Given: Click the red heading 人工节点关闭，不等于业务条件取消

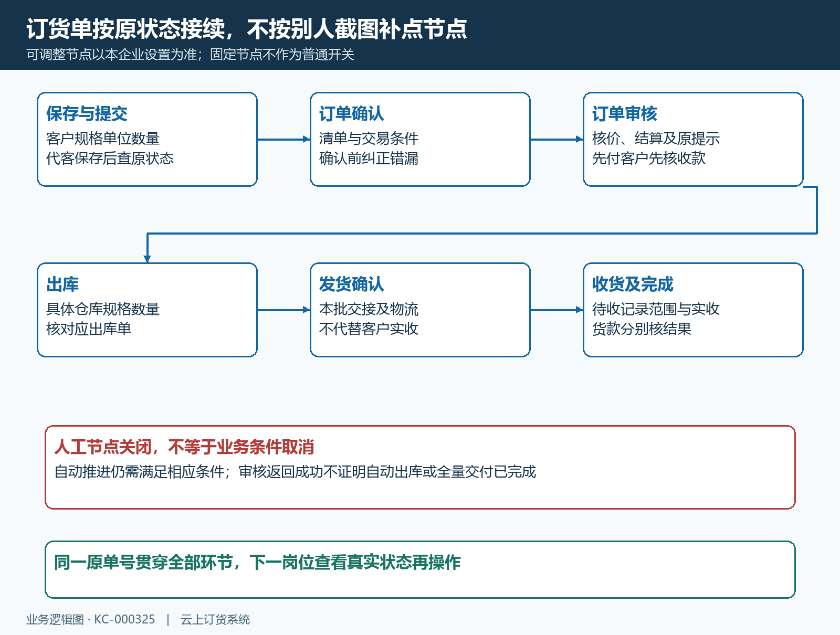Looking at the screenshot, I should (x=184, y=447).
